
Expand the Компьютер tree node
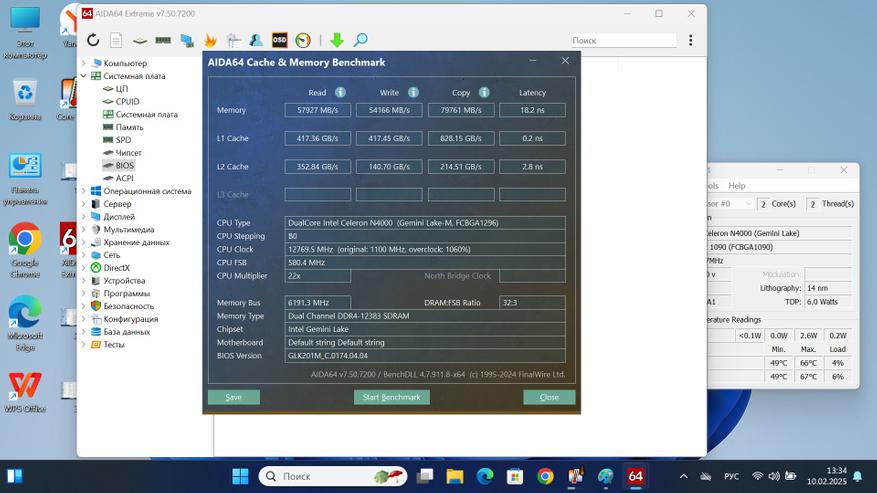coord(84,63)
